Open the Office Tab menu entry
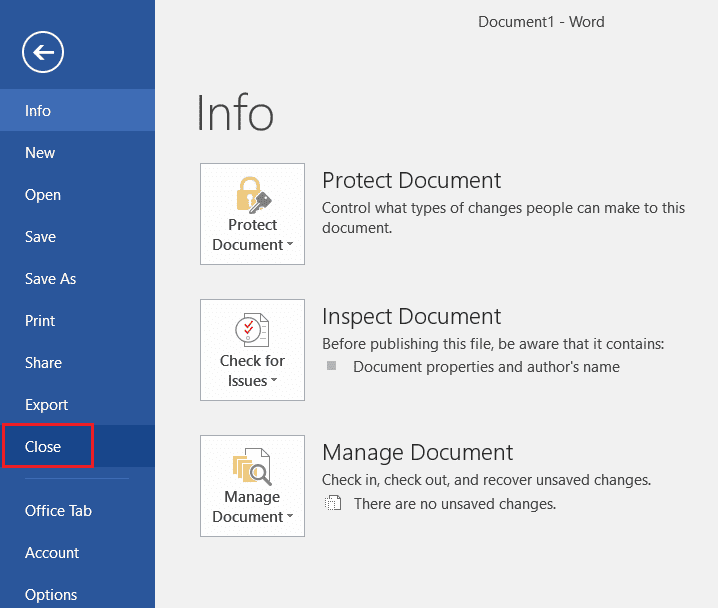 coord(77,510)
